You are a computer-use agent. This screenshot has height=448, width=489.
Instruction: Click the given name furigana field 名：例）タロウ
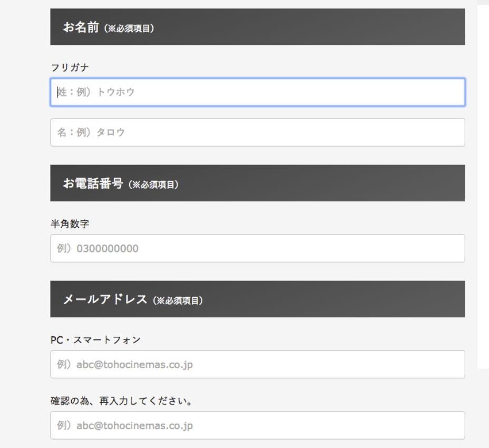(258, 132)
